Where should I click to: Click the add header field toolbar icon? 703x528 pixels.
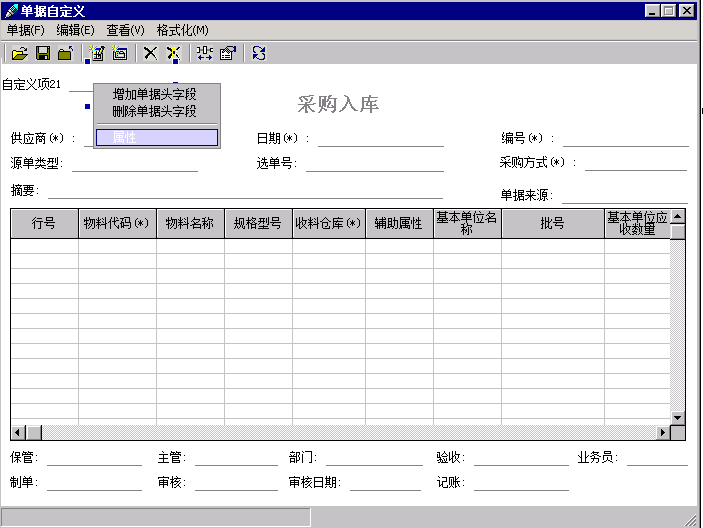tap(97, 53)
